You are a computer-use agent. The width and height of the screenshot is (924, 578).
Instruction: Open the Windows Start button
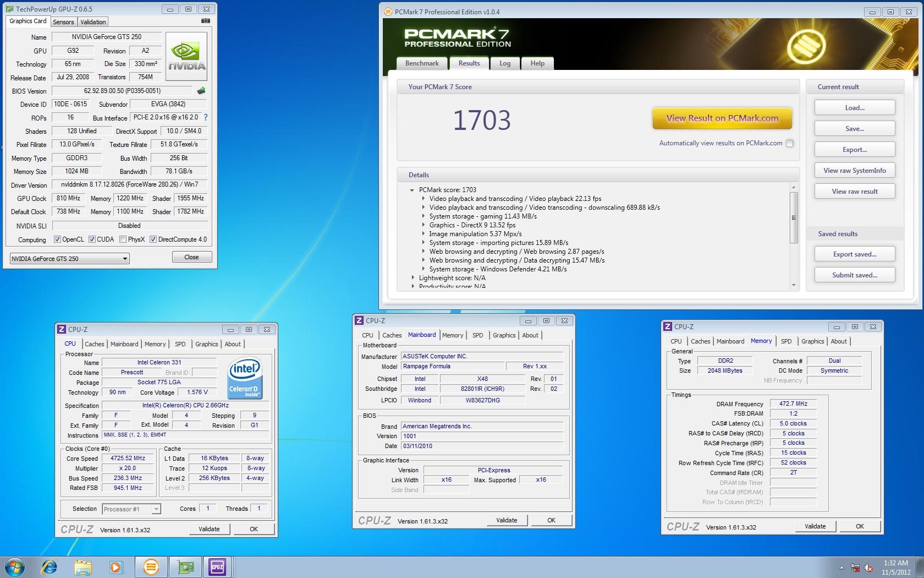[15, 566]
